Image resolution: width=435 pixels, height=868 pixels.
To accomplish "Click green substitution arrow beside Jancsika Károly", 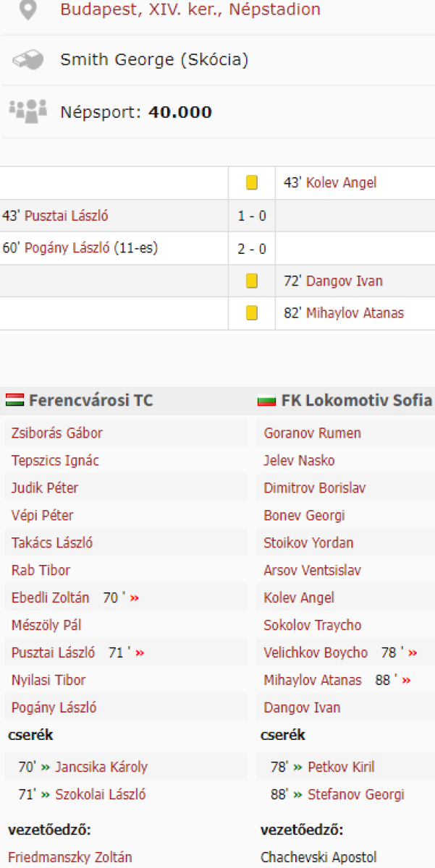I will pos(45,767).
